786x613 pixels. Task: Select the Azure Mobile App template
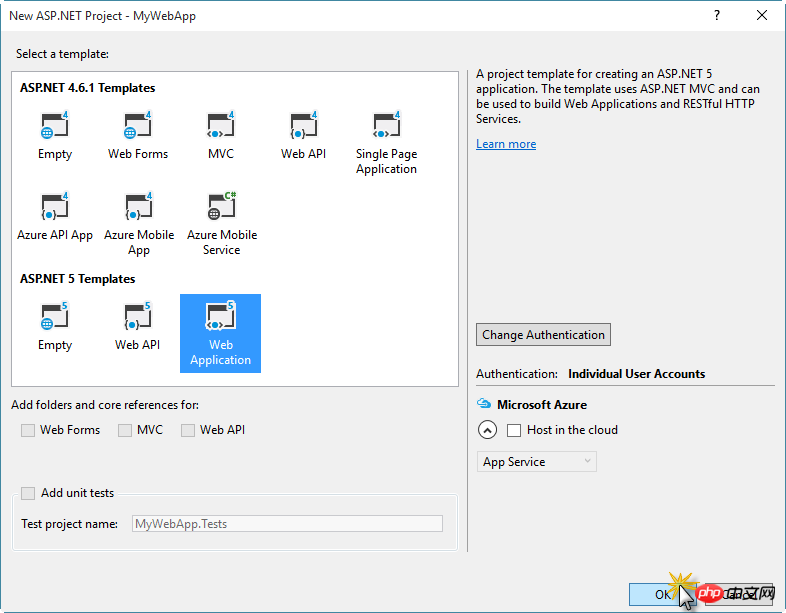139,224
